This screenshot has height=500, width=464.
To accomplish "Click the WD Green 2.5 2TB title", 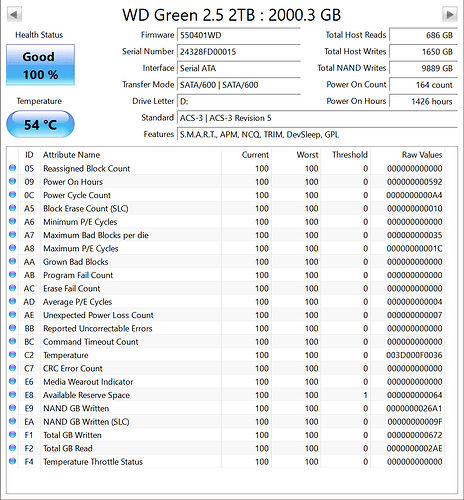I will [x=232, y=15].
